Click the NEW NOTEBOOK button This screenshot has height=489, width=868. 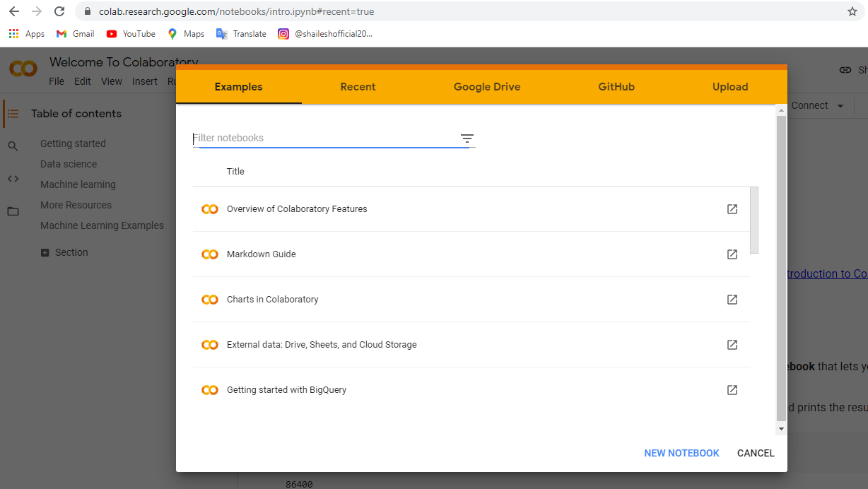pos(681,453)
